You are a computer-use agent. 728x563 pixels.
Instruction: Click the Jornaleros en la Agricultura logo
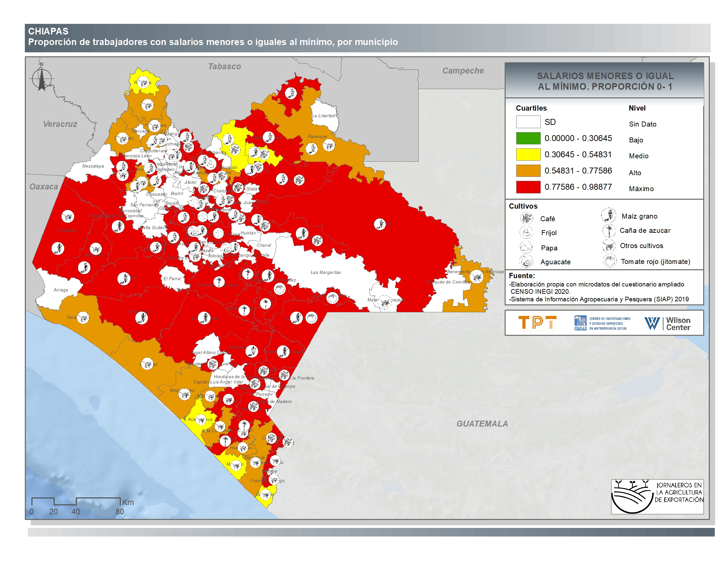[657, 496]
